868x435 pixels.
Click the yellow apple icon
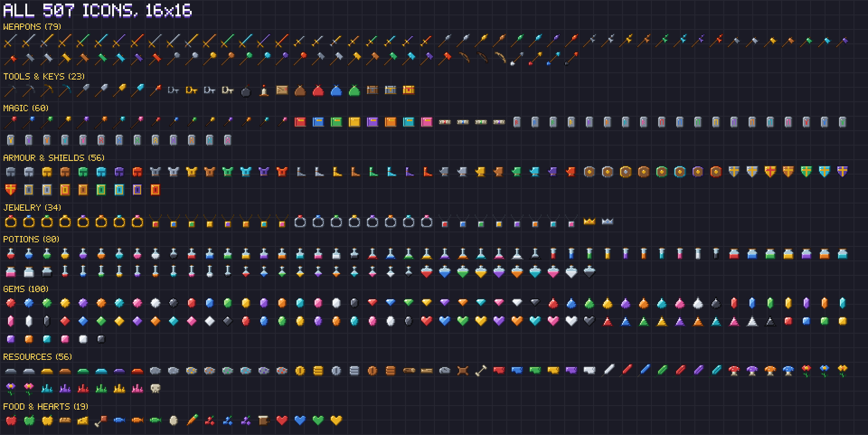click(x=47, y=420)
